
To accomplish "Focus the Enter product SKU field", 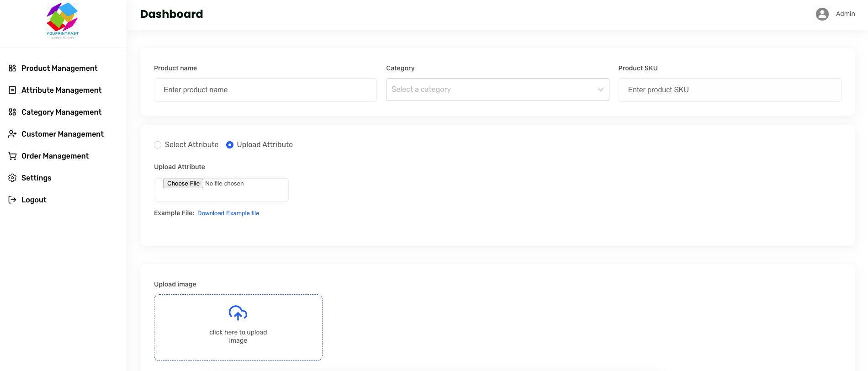I will tap(729, 90).
